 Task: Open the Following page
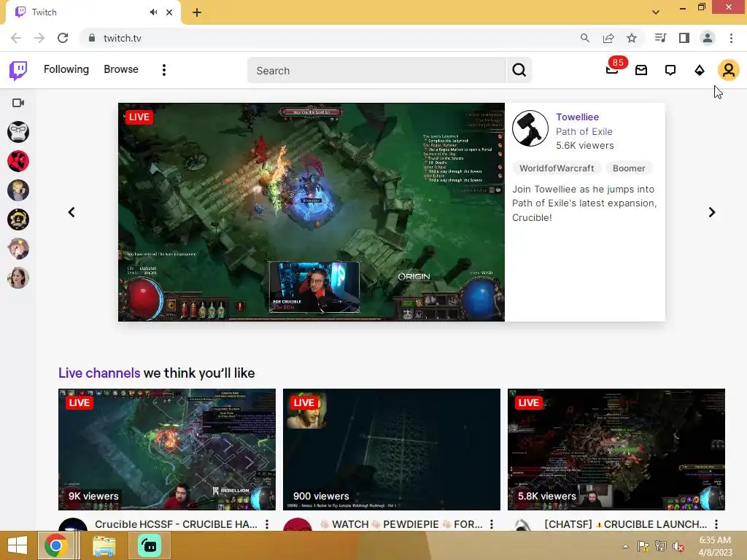tap(66, 69)
